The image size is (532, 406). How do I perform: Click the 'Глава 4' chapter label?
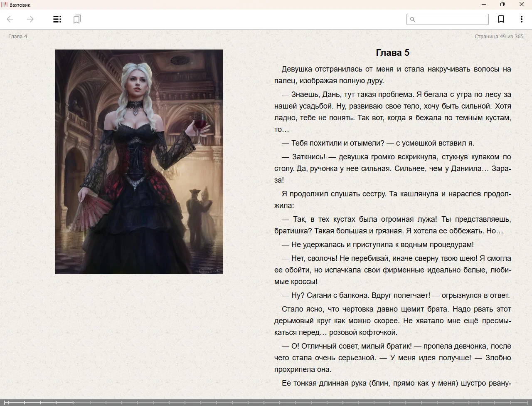coord(18,36)
